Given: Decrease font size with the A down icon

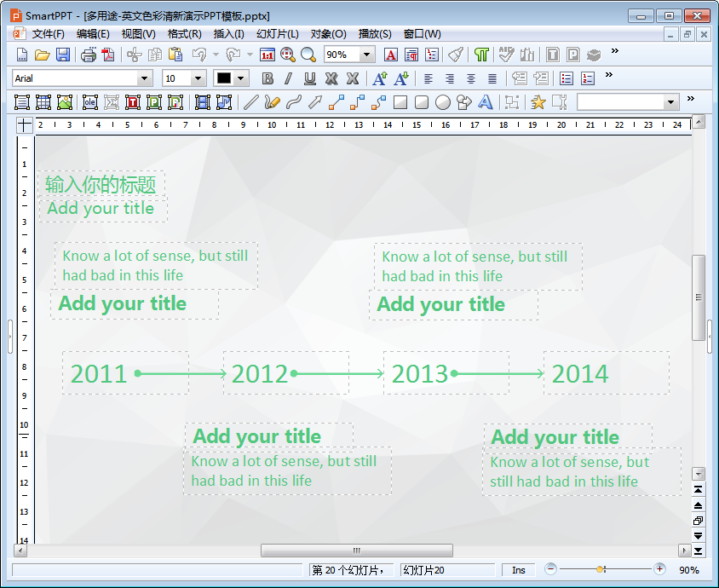Looking at the screenshot, I should (402, 78).
